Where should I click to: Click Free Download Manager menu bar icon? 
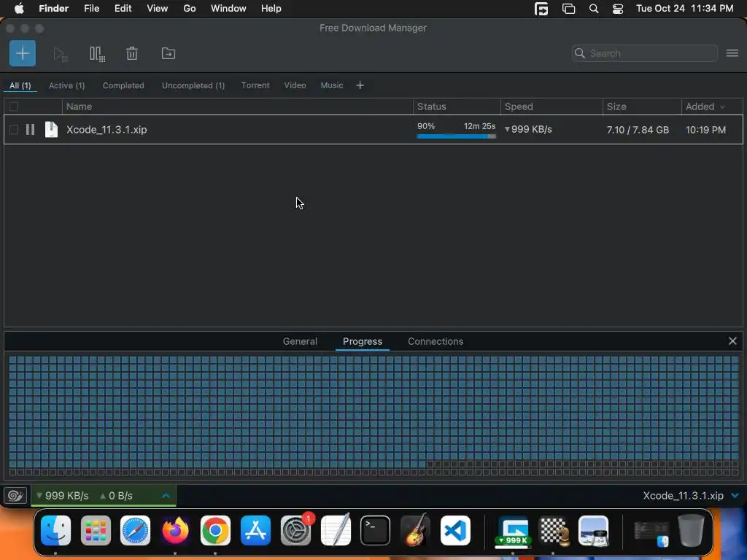541,9
